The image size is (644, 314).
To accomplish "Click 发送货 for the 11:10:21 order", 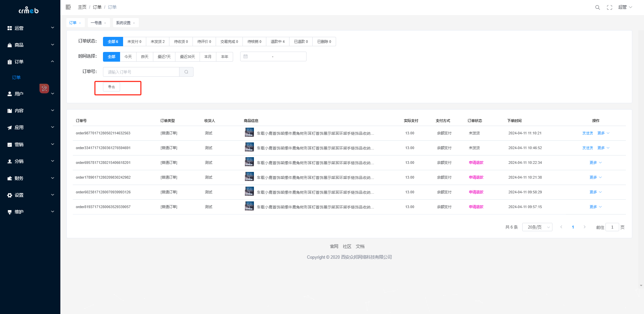I will [588, 133].
